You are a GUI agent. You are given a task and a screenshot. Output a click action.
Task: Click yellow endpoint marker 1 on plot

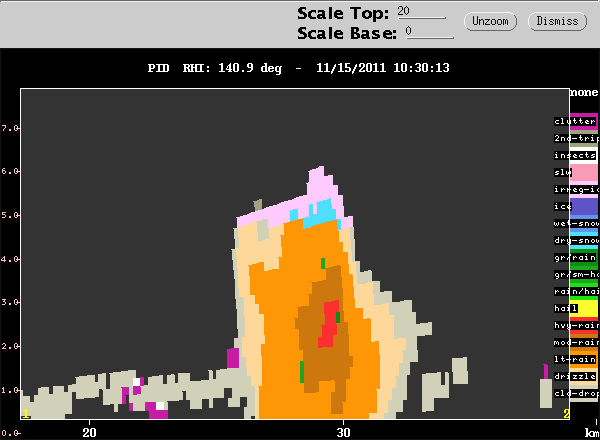(26, 414)
